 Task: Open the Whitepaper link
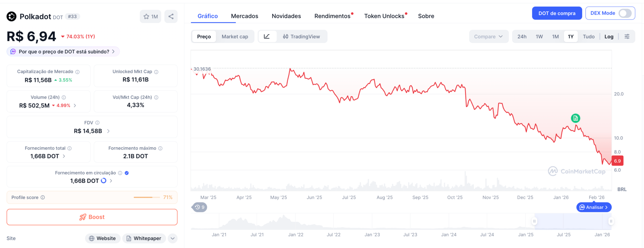[144, 239]
